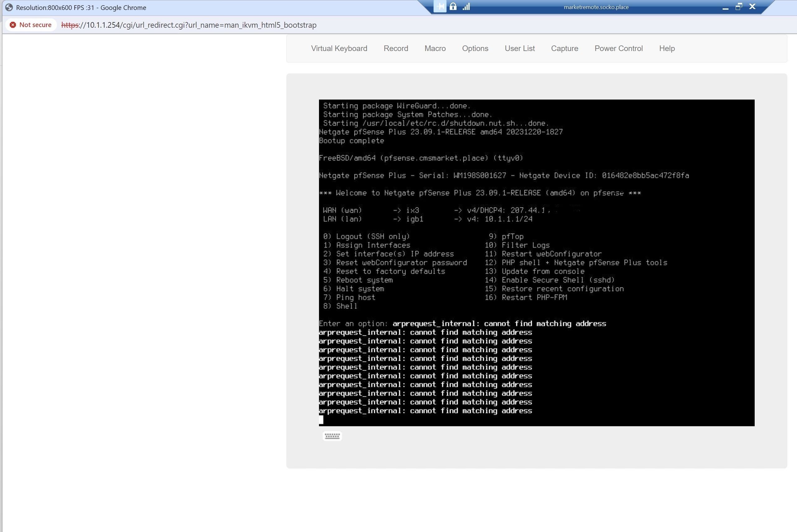Click the '8) Shell' console option

pos(340,306)
